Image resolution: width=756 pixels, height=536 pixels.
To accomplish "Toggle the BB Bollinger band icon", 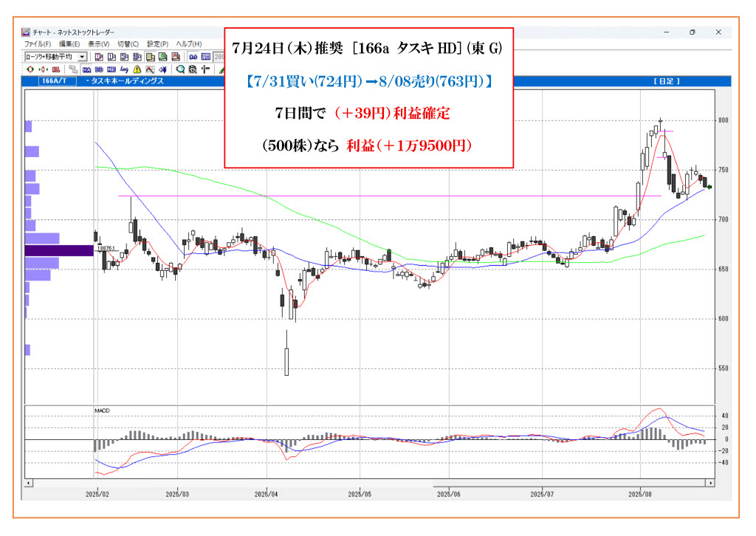I will (x=97, y=69).
